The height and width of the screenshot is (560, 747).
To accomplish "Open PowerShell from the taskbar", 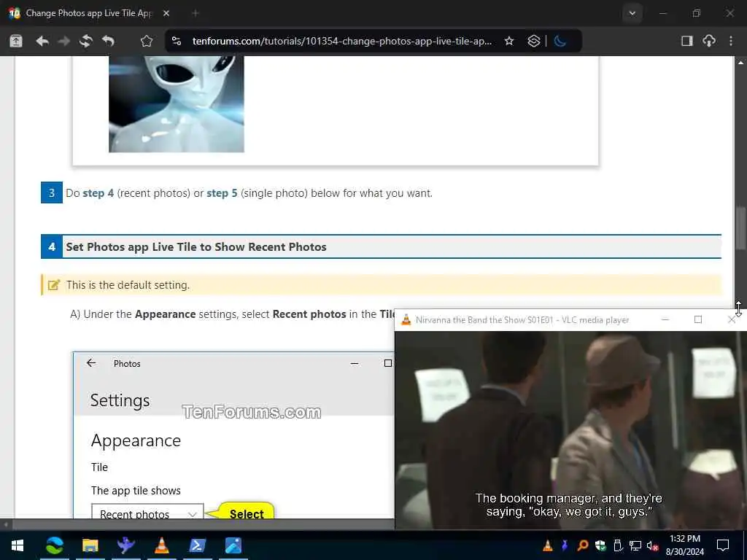I will pyautogui.click(x=197, y=545).
